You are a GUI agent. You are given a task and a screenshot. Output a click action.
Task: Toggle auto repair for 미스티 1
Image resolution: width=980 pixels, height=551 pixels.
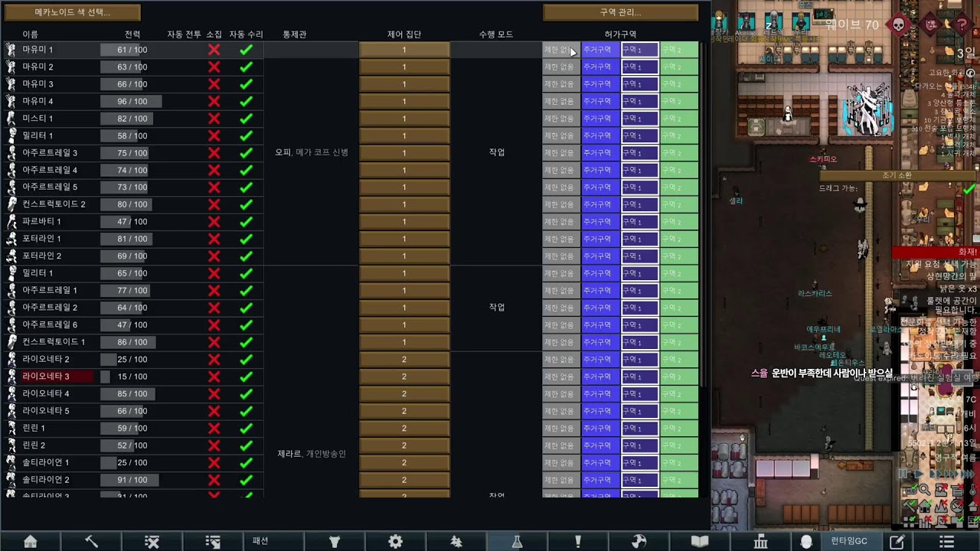246,119
